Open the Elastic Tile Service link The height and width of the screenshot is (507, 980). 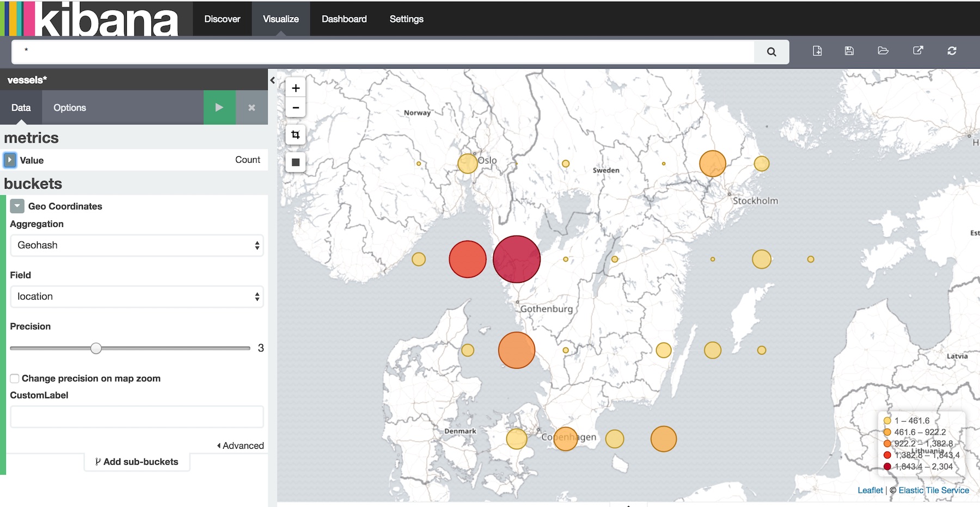(934, 490)
